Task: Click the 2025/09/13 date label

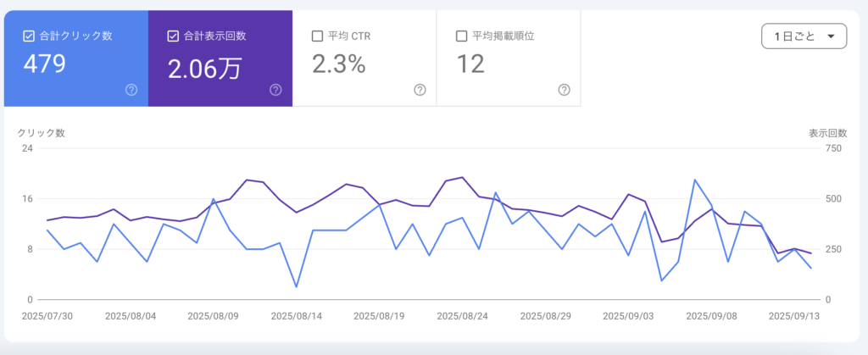Action: (x=794, y=316)
